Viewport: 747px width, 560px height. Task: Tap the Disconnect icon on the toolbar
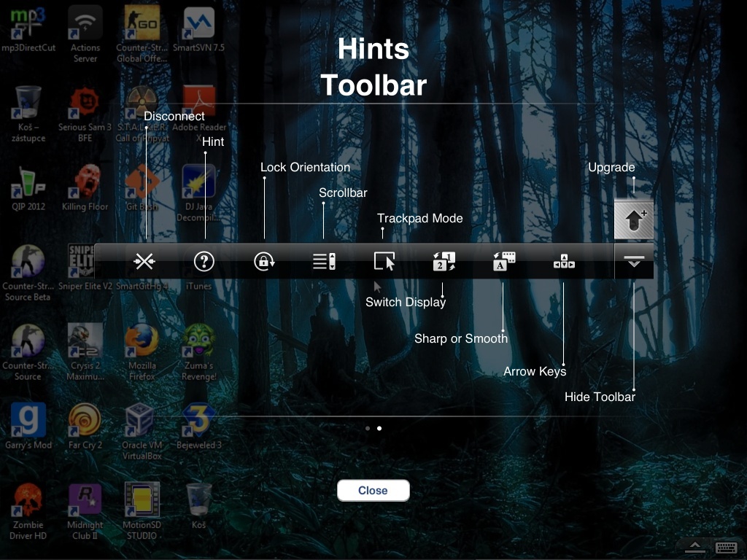(x=144, y=261)
